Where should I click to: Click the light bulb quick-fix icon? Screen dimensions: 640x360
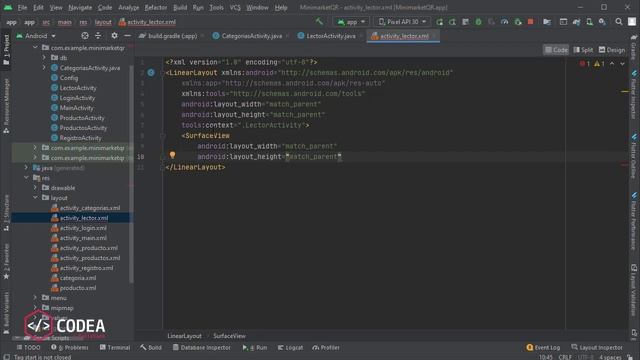(x=172, y=156)
